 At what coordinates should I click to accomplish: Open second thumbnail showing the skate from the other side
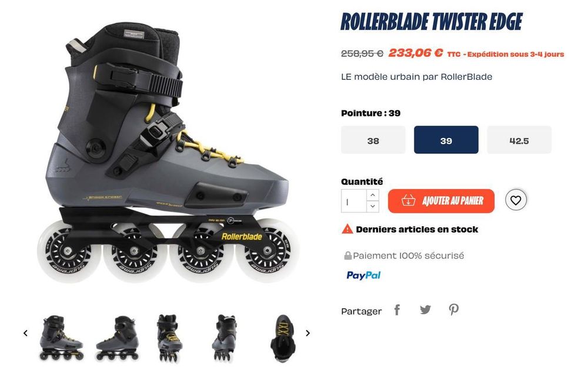click(x=118, y=338)
